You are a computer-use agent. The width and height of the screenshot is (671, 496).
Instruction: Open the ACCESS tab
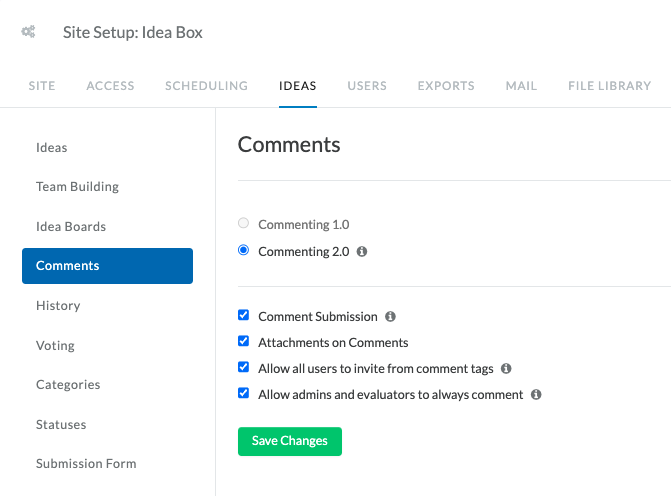(x=110, y=86)
